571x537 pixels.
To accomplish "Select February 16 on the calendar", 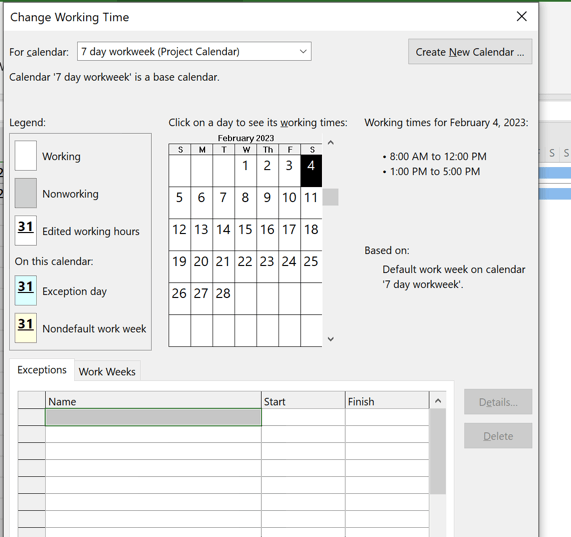I will tap(267, 234).
